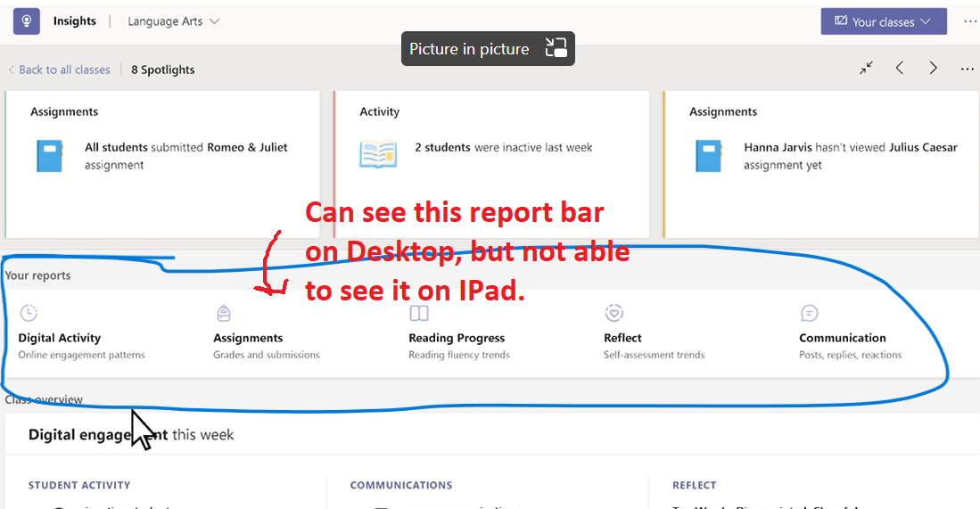Open the spotlights more options ellipsis

click(x=967, y=69)
